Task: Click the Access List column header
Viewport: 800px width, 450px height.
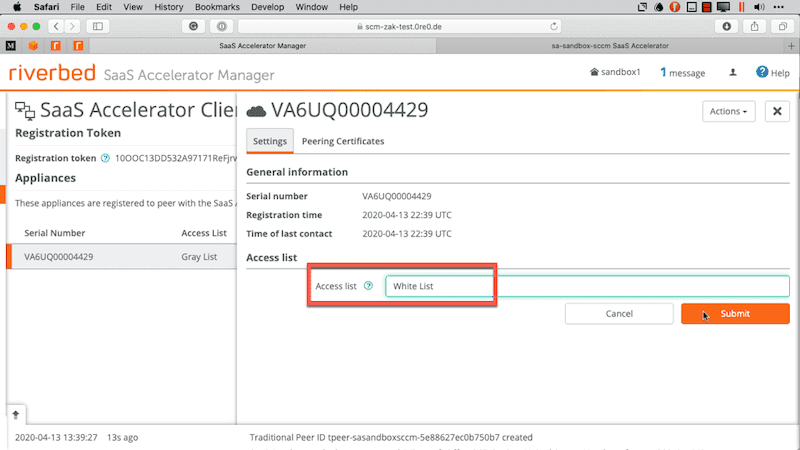Action: coord(204,233)
